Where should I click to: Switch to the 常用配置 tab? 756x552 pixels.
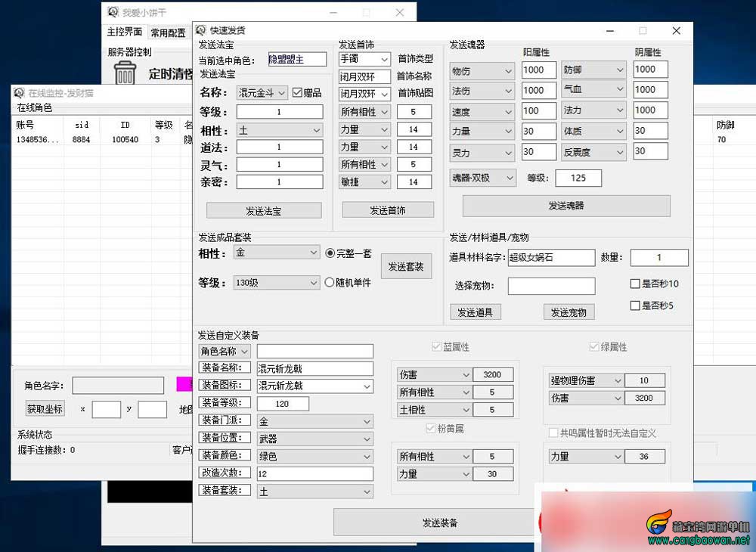pyautogui.click(x=169, y=33)
